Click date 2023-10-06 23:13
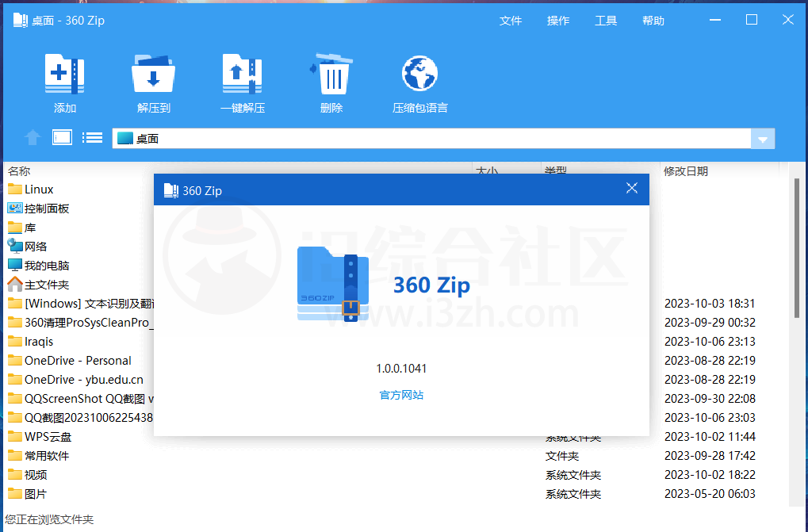The height and width of the screenshot is (532, 808). (710, 342)
